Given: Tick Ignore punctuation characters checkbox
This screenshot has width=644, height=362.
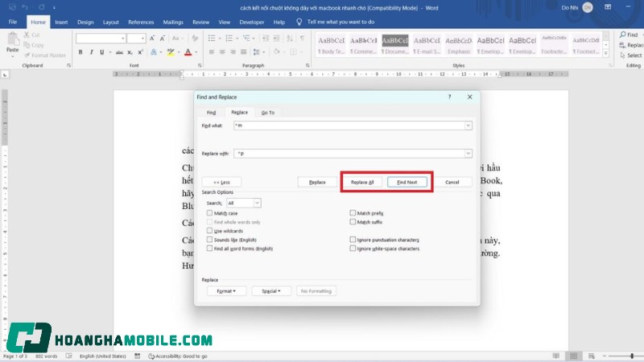Looking at the screenshot, I should 353,240.
